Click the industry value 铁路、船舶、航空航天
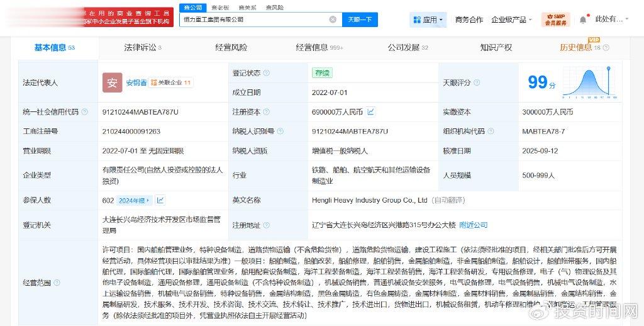The height and width of the screenshot is (326, 644). pos(371,175)
